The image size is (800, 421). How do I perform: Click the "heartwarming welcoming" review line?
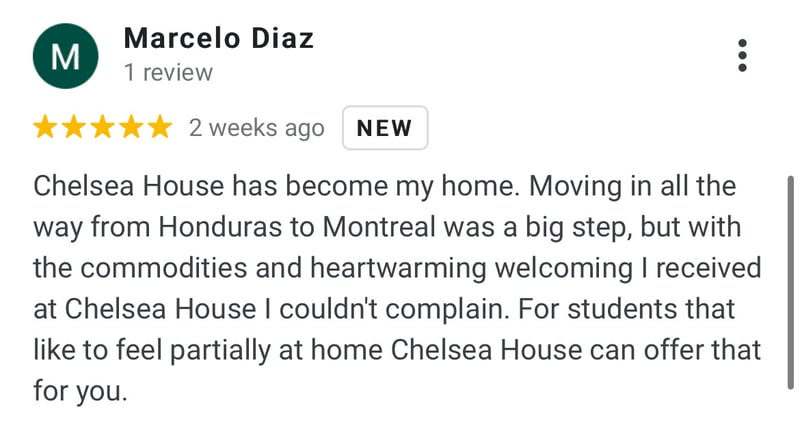(x=397, y=268)
